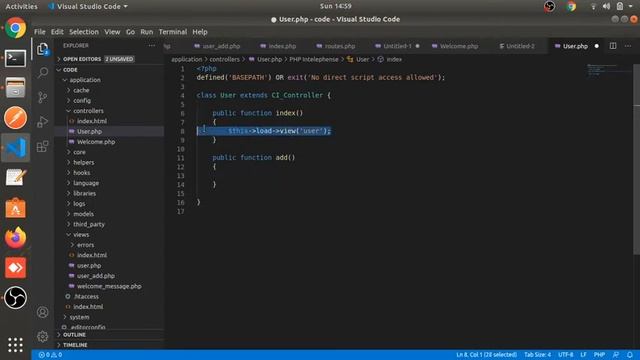Open the Source Control view
640x360 pixels.
[42, 97]
